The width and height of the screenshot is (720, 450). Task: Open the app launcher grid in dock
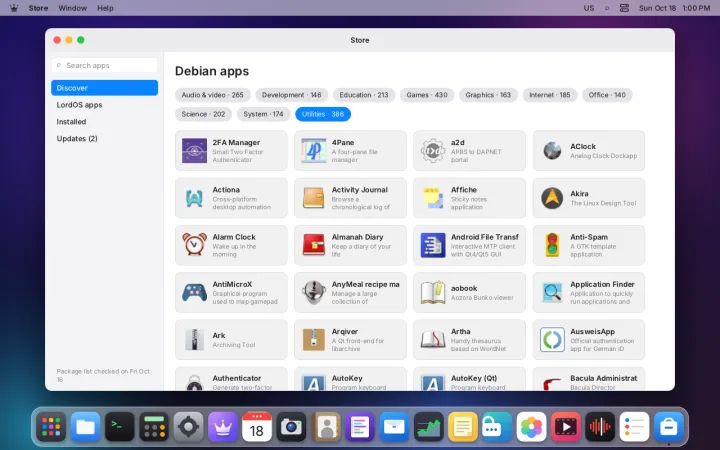point(51,427)
